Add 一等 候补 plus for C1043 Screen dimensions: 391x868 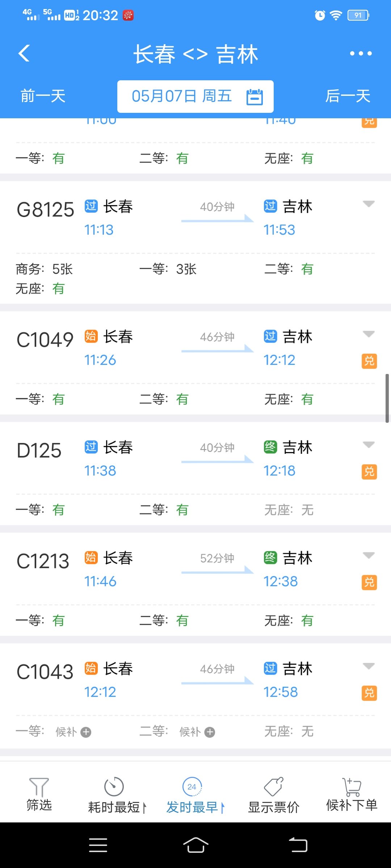86,732
